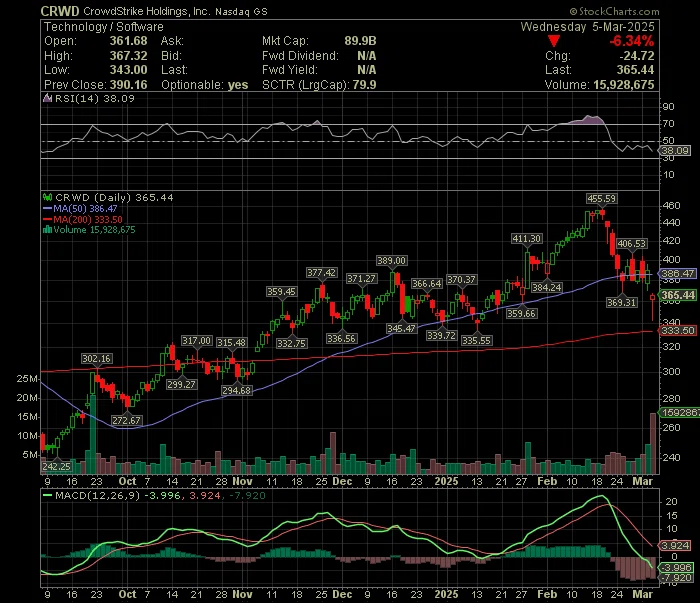Click the Technology / Software sector label
Image resolution: width=700 pixels, height=603 pixels.
click(x=104, y=27)
